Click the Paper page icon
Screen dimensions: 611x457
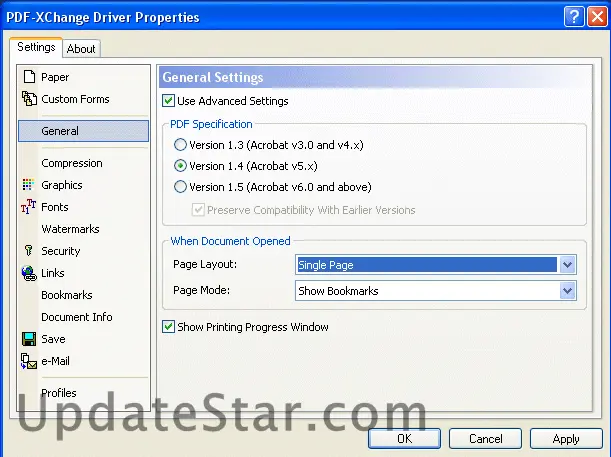[x=29, y=77]
